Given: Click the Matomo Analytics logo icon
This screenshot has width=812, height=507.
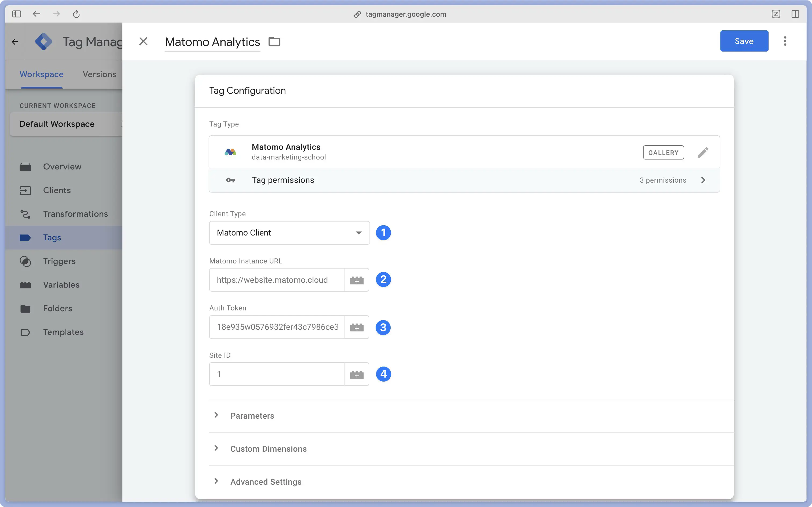Looking at the screenshot, I should click(x=230, y=152).
